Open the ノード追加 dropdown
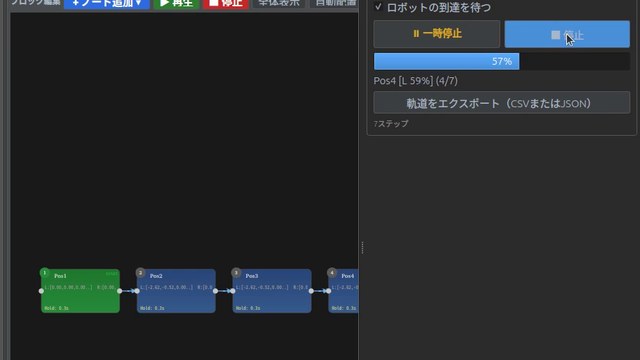 point(107,3)
